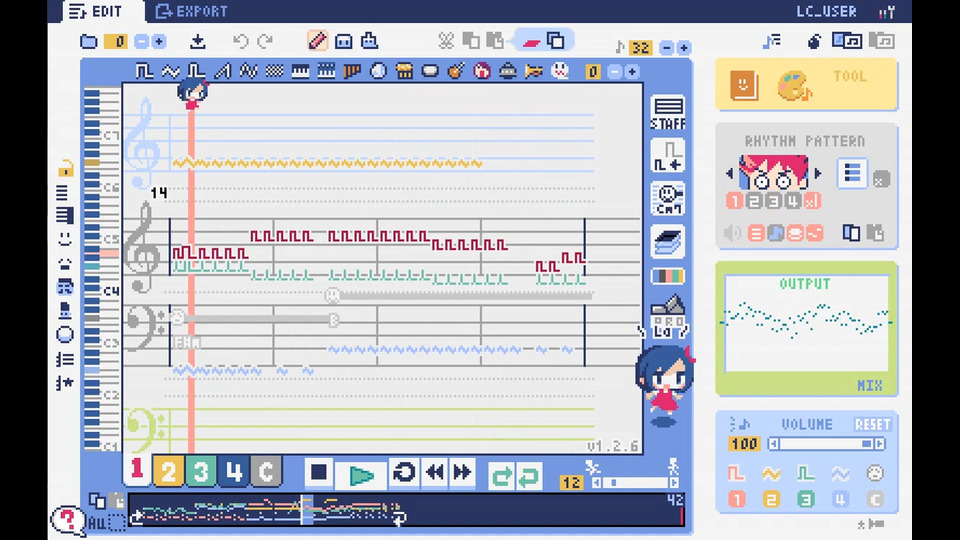
Task: Choose the pan flute instrument
Action: (352, 71)
